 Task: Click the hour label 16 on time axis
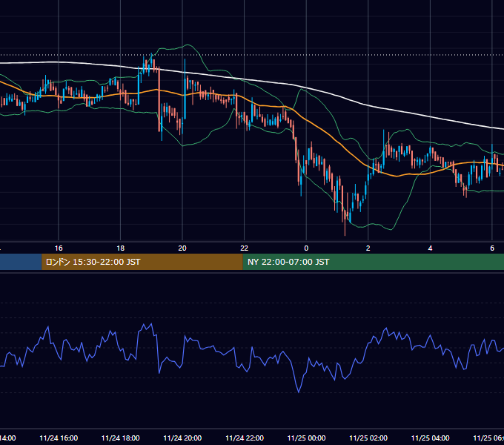click(59, 248)
